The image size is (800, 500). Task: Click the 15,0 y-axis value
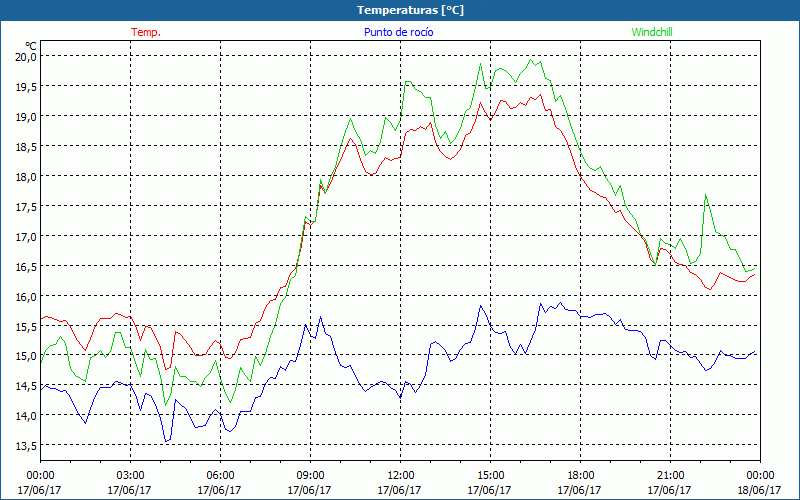point(26,356)
